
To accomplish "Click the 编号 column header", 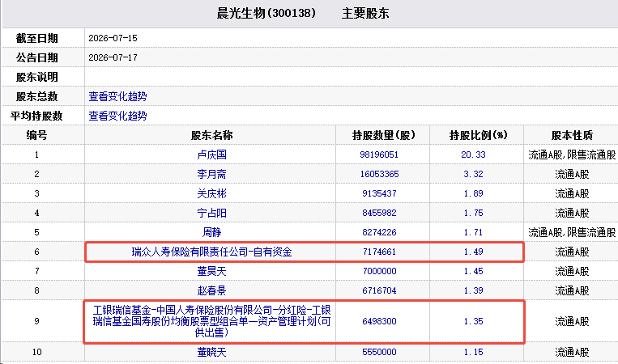I will 36,135.
